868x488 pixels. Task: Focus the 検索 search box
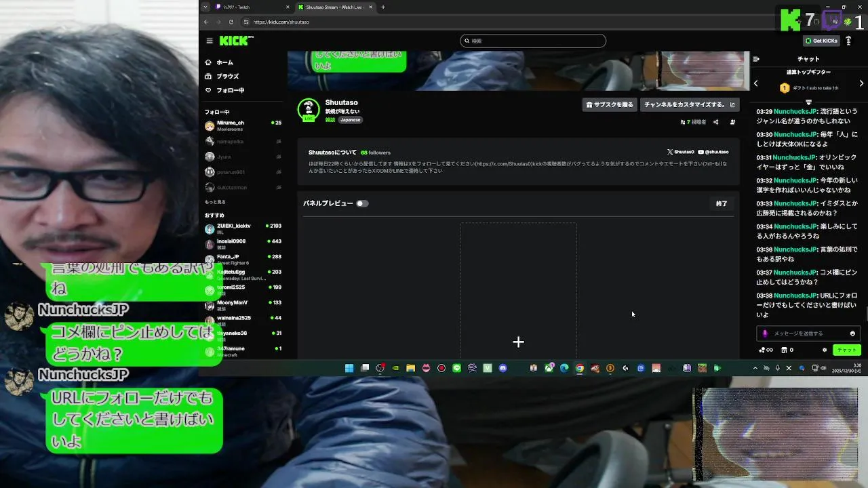tap(533, 41)
